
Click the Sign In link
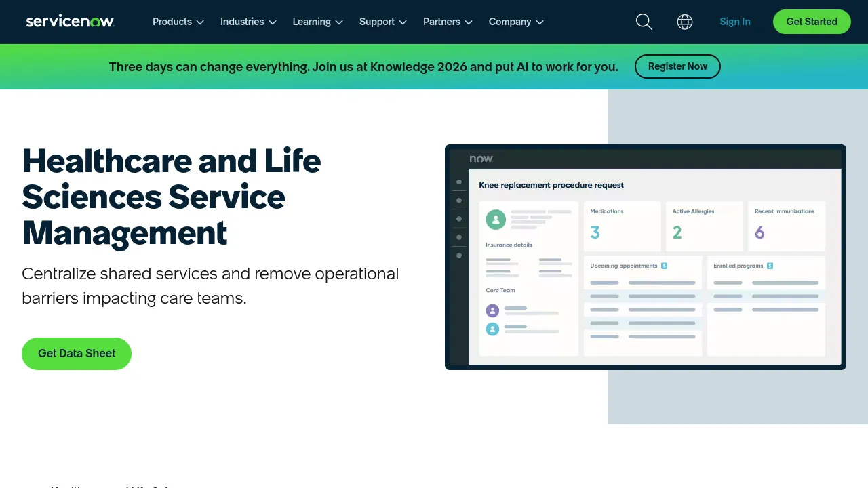pos(735,22)
